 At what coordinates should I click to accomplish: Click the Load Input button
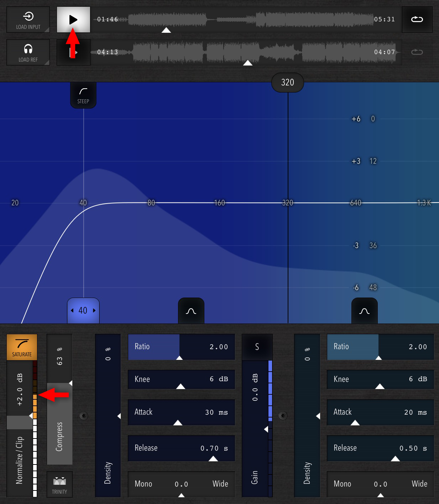pos(28,20)
